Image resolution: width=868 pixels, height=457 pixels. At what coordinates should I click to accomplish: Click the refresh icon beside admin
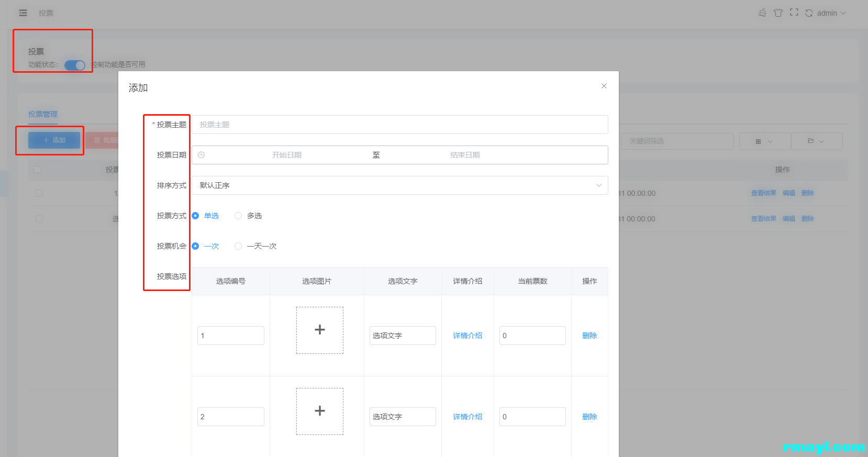pyautogui.click(x=809, y=13)
